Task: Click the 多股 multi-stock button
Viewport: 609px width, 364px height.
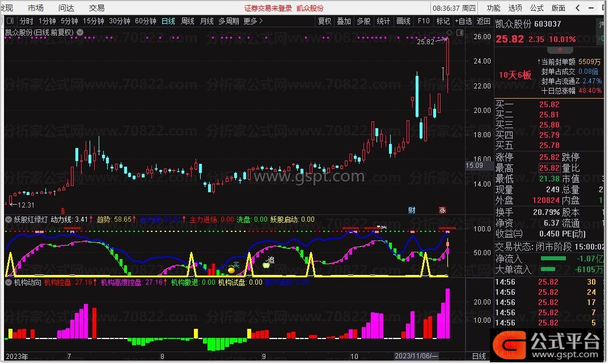Action: (x=363, y=21)
